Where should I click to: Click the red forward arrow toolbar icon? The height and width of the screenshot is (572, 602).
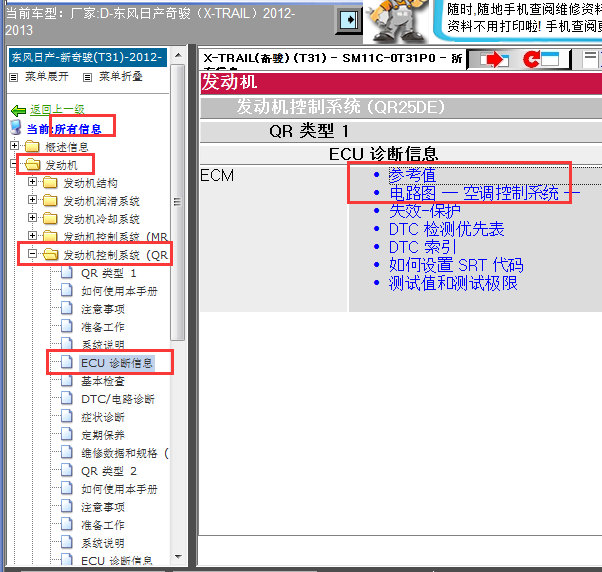point(495,60)
